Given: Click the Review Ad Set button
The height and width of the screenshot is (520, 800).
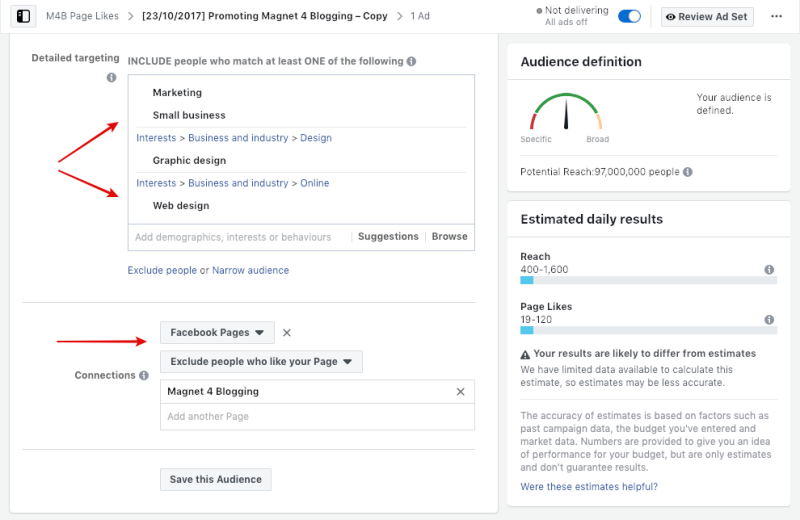Looking at the screenshot, I should 708,17.
